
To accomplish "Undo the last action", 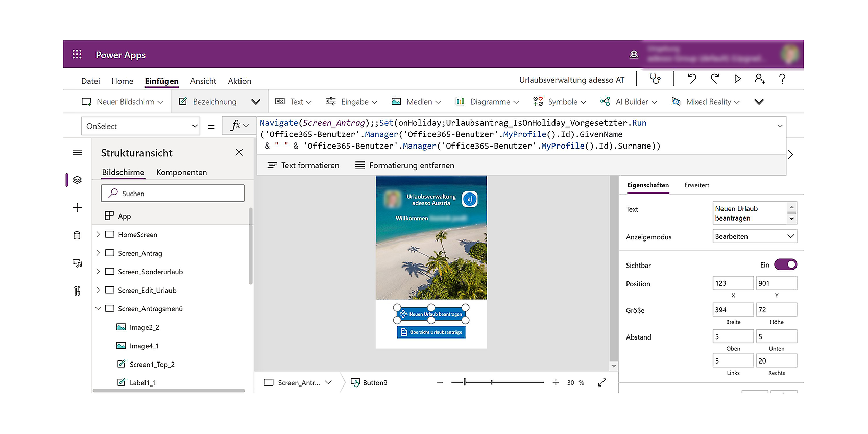I will [692, 79].
